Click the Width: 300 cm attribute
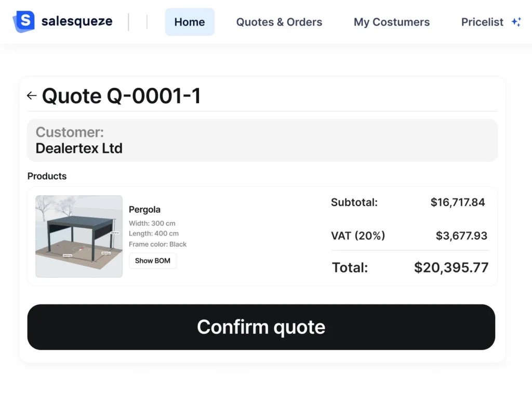This screenshot has width=532, height=396. pos(152,224)
